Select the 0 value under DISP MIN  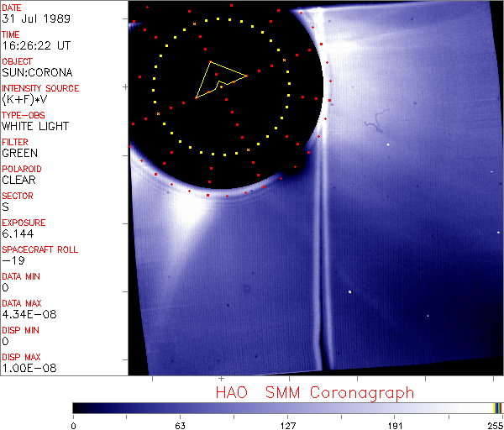tap(6, 341)
